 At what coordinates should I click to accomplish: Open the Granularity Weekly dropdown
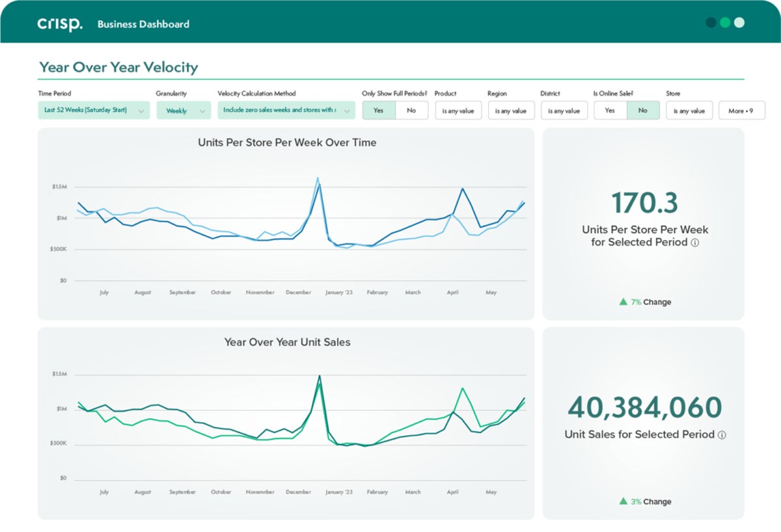(x=184, y=111)
